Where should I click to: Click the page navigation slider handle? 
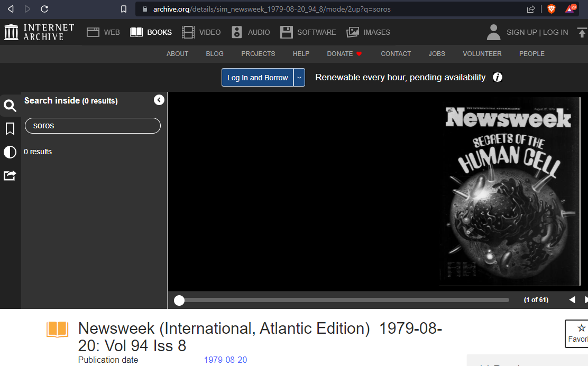[179, 300]
